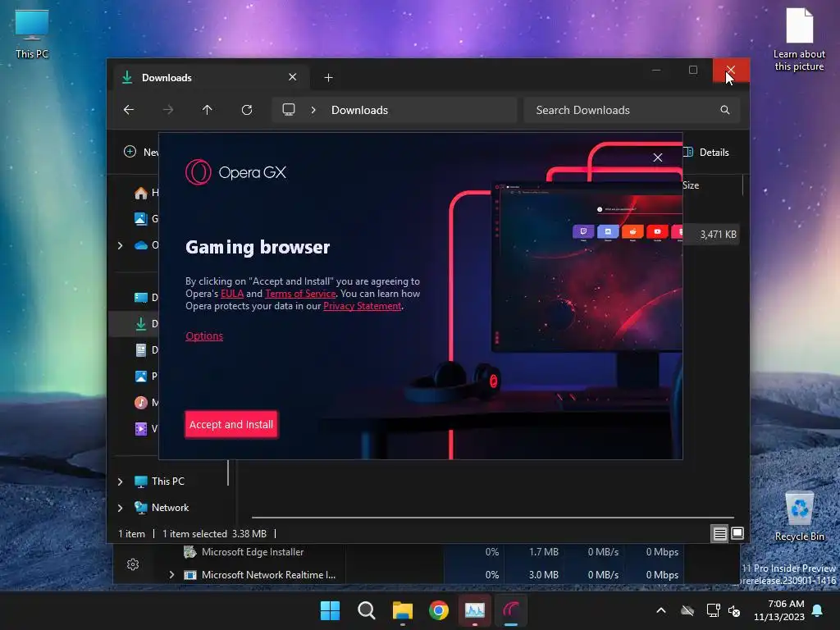Add a new File Explorer tab

328,78
